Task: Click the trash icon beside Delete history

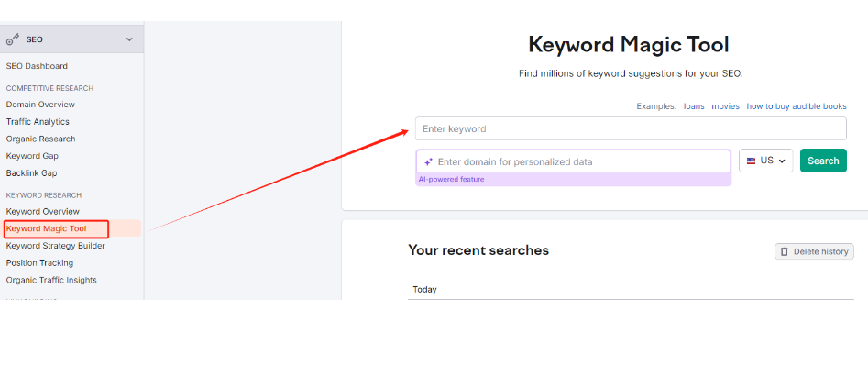Action: tap(785, 251)
